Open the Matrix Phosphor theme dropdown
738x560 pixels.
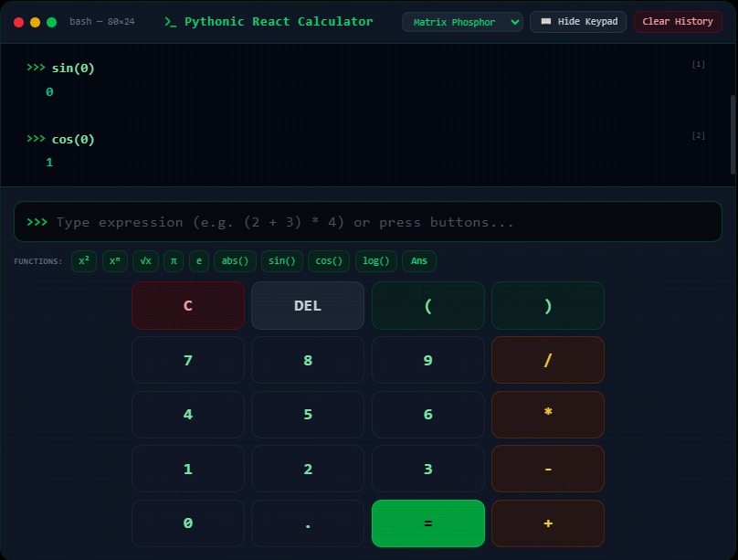(x=462, y=22)
